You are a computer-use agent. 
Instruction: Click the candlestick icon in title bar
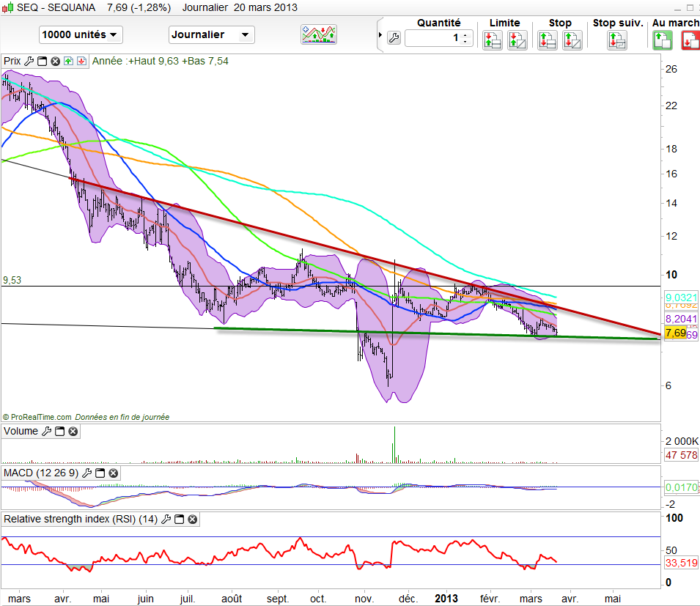(7, 7)
